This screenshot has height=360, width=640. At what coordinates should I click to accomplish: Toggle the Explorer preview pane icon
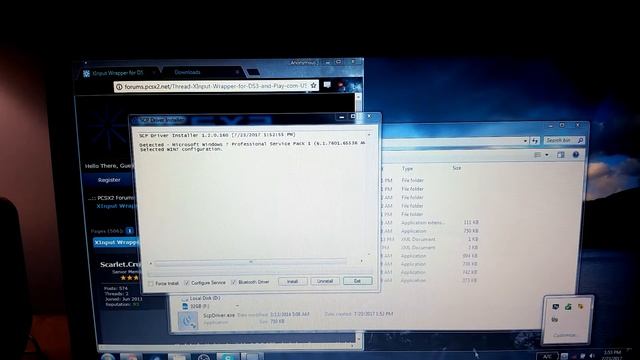point(560,155)
